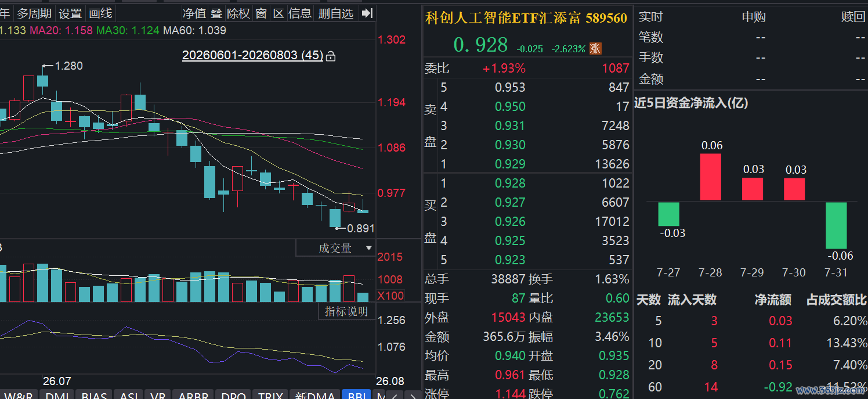Click the 赎回 column header
Image resolution: width=868 pixels, height=399 pixels.
853,17
